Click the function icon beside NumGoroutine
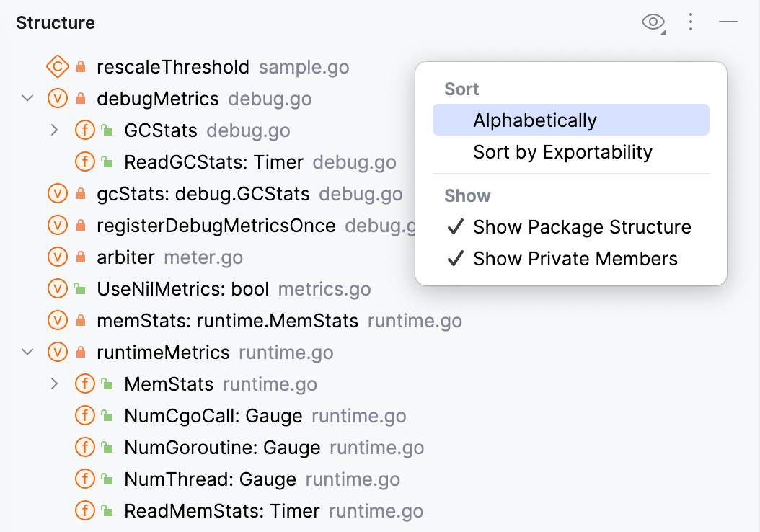760x532 pixels. [84, 448]
